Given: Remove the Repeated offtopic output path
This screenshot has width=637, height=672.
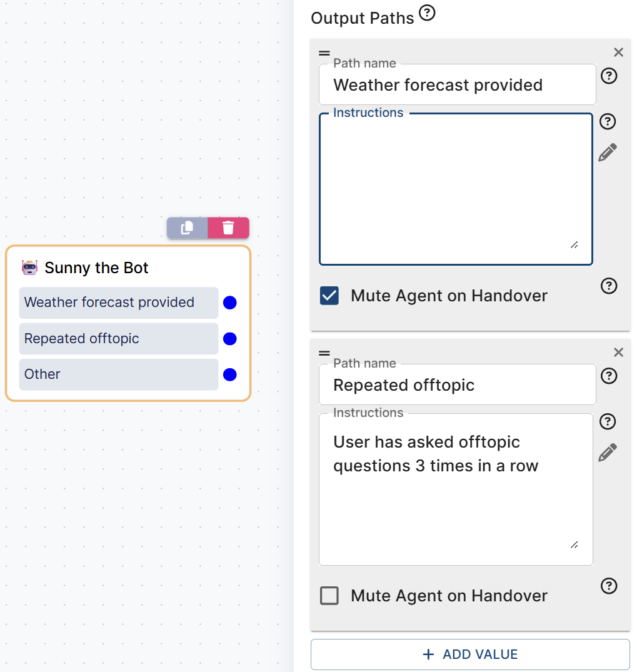Looking at the screenshot, I should [618, 353].
